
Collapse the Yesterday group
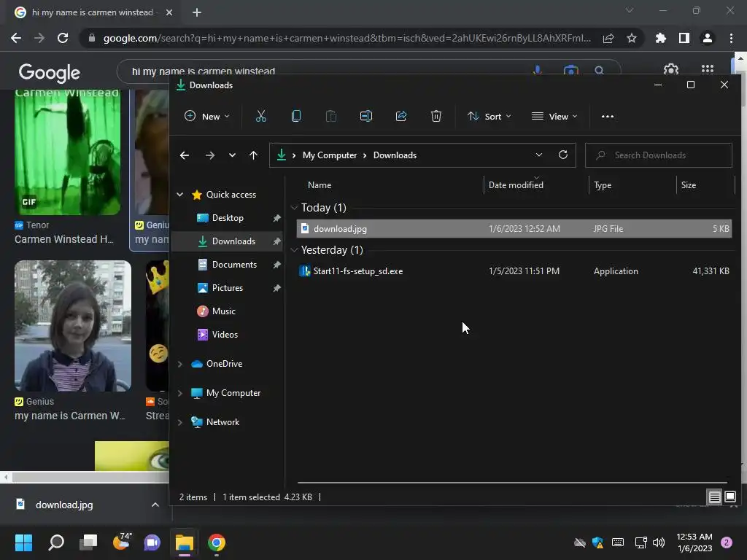(295, 250)
